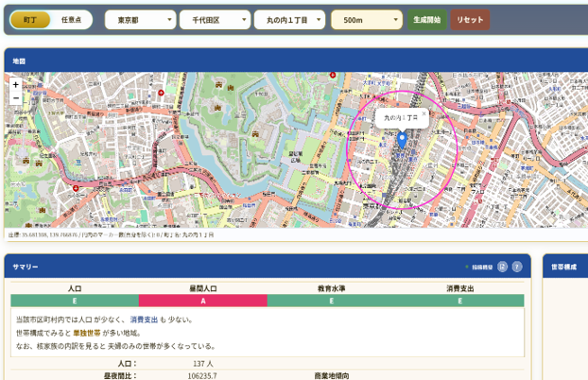The height and width of the screenshot is (380, 588).
Task: Zoom out the map with minus button
Action: click(16, 98)
